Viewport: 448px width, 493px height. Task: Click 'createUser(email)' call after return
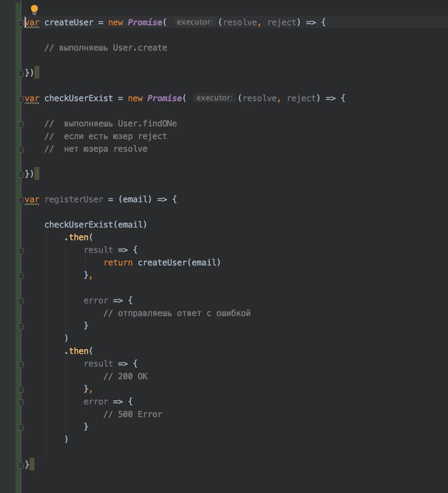tap(179, 263)
